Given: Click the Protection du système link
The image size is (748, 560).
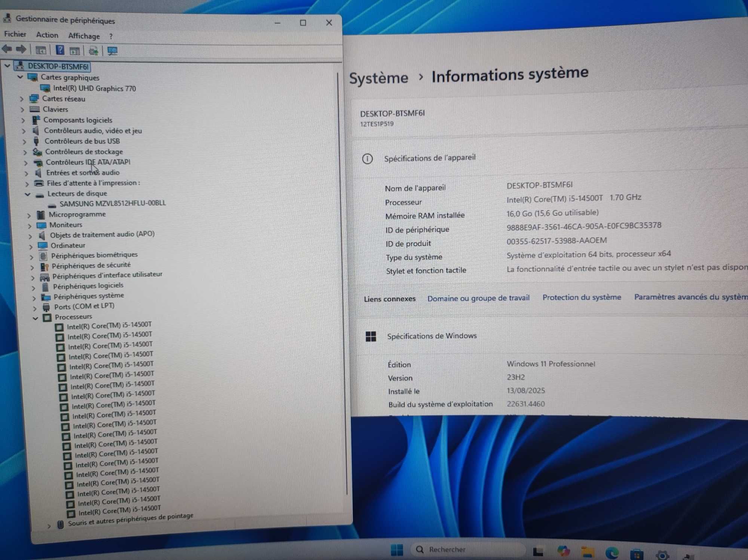Looking at the screenshot, I should 582,297.
